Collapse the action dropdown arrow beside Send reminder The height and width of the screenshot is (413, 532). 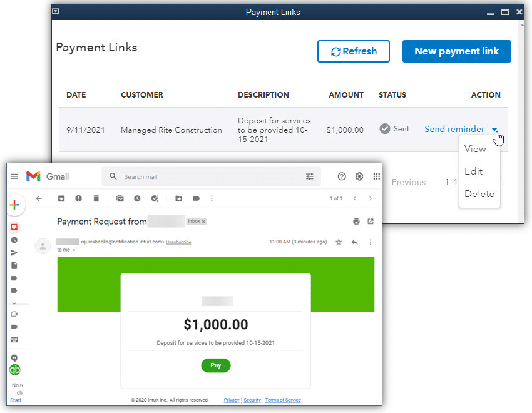494,129
